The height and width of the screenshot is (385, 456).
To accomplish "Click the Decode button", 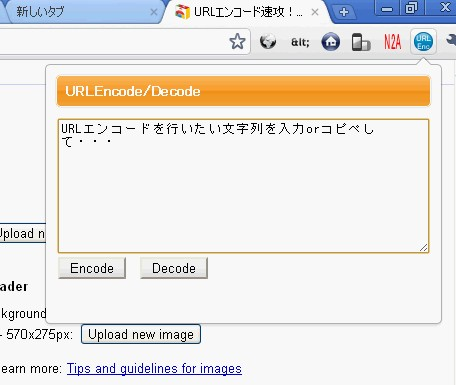I will (x=174, y=268).
